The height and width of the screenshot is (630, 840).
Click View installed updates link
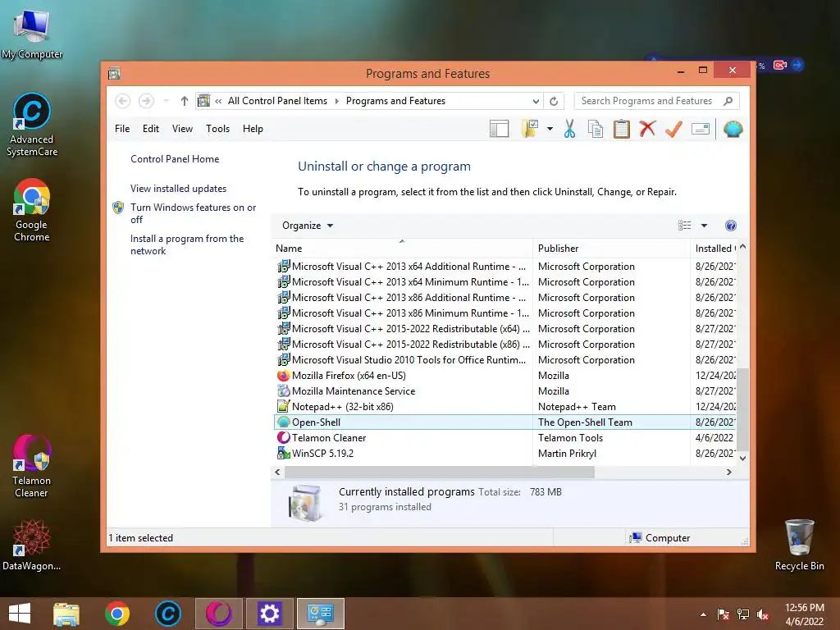point(178,189)
